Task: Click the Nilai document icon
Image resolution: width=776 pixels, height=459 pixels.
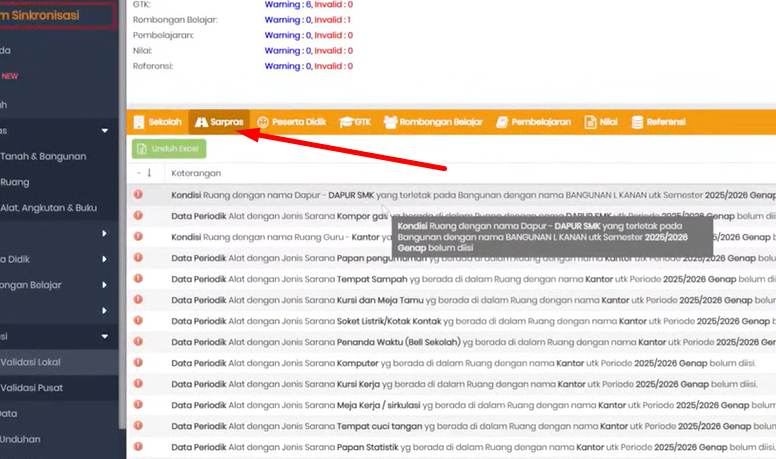Action: [x=590, y=122]
